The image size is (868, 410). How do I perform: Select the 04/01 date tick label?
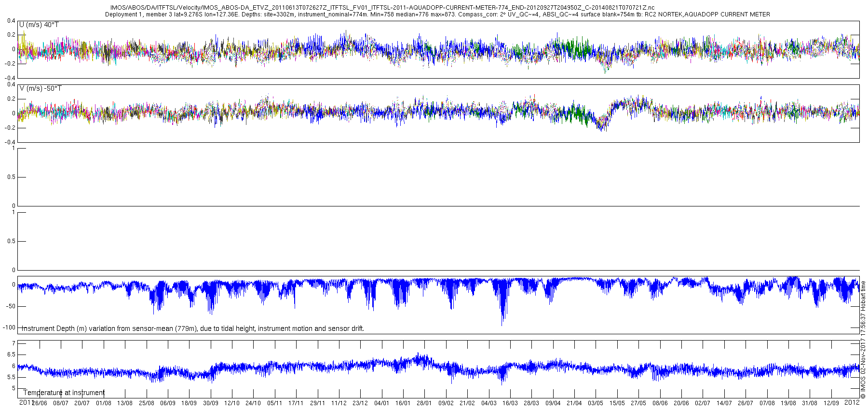(381, 403)
